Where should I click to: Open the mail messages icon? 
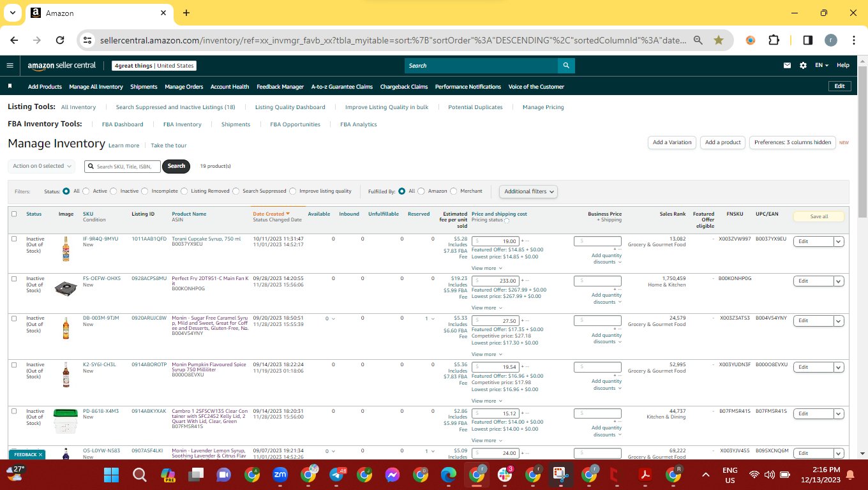pos(788,65)
